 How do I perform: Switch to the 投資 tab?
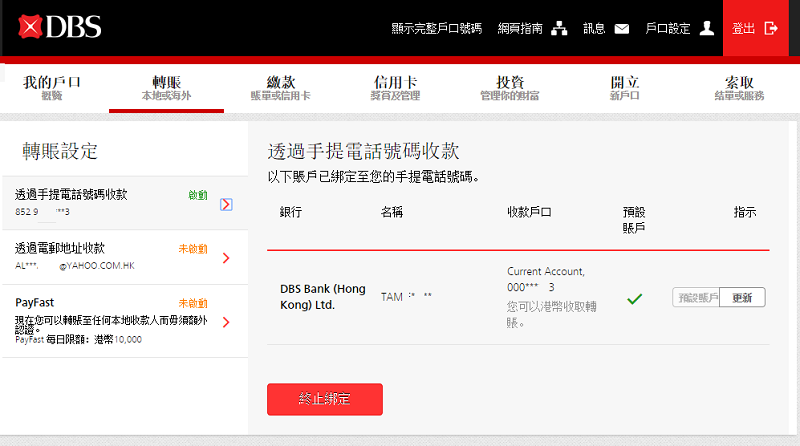click(510, 88)
